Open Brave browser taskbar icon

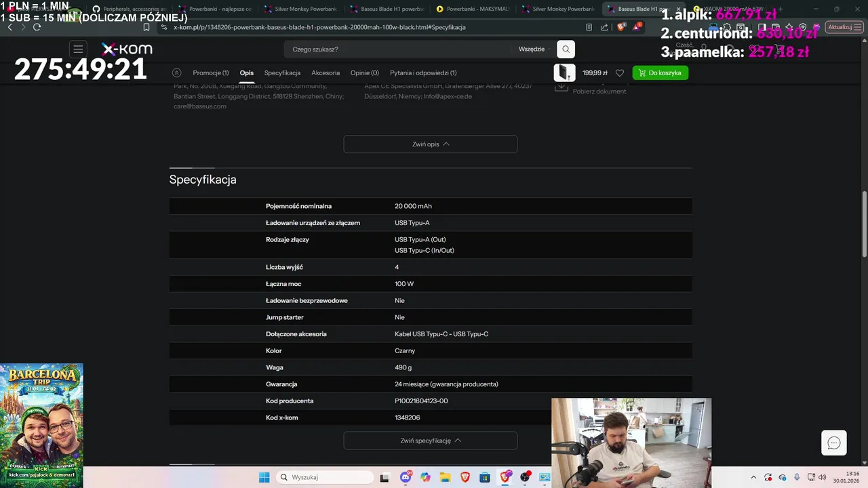click(x=465, y=477)
